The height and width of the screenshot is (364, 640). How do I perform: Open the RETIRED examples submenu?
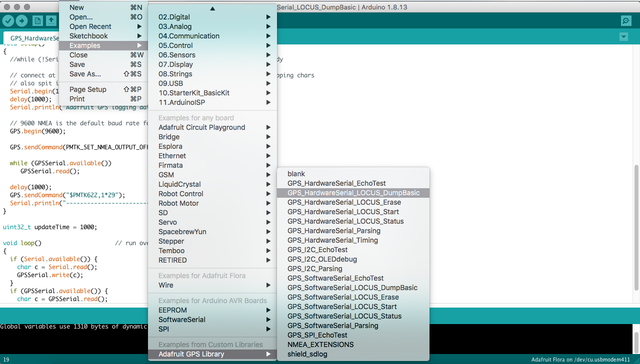[x=212, y=260]
